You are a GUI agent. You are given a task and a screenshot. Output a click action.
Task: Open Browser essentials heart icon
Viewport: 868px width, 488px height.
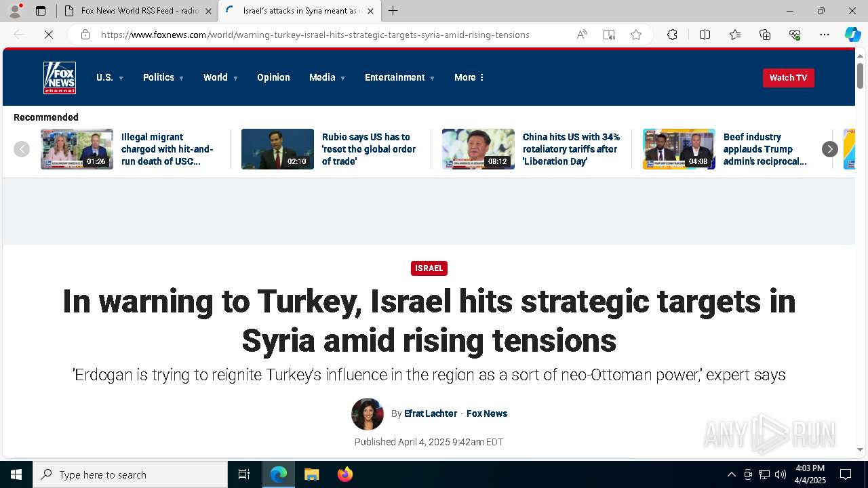[795, 35]
